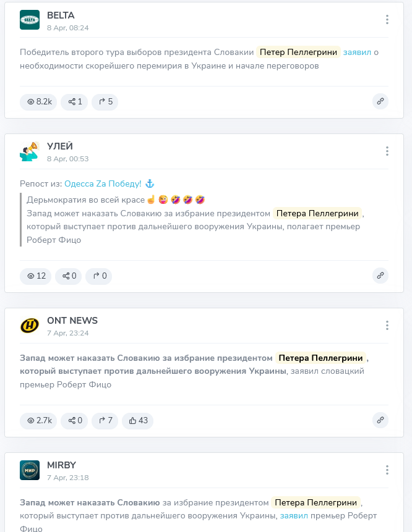
Task: Open the three-dot menu on УЛЕЙ post
Action: [387, 151]
